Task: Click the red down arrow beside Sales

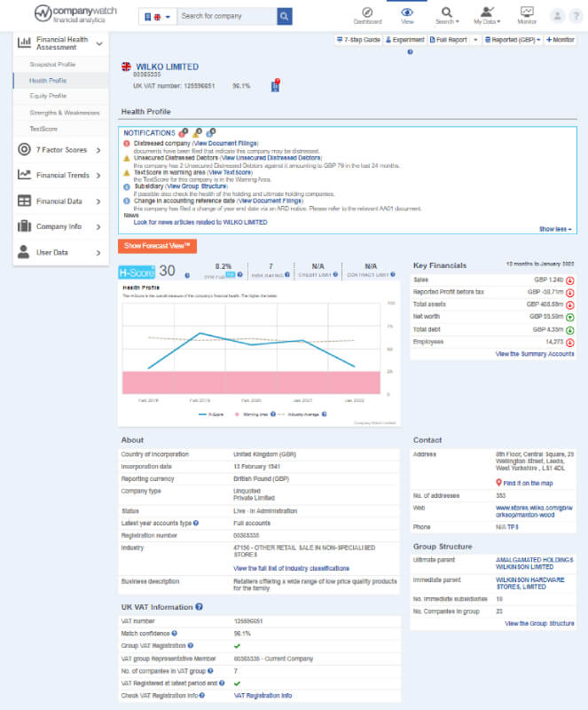Action: (x=570, y=280)
